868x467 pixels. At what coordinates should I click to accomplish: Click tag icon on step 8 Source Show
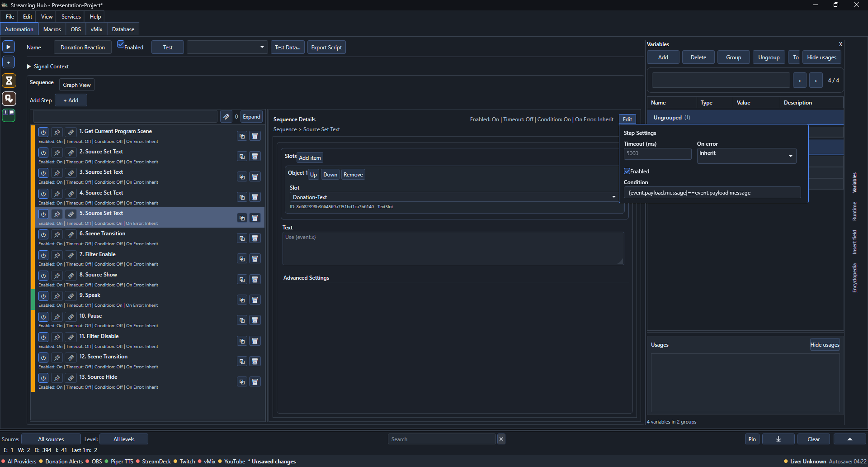point(71,276)
